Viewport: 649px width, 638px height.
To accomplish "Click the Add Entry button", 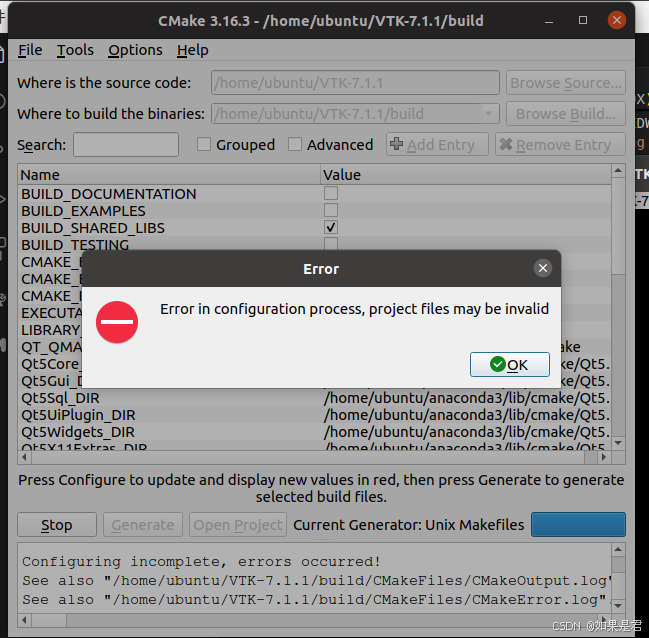I will pos(437,144).
